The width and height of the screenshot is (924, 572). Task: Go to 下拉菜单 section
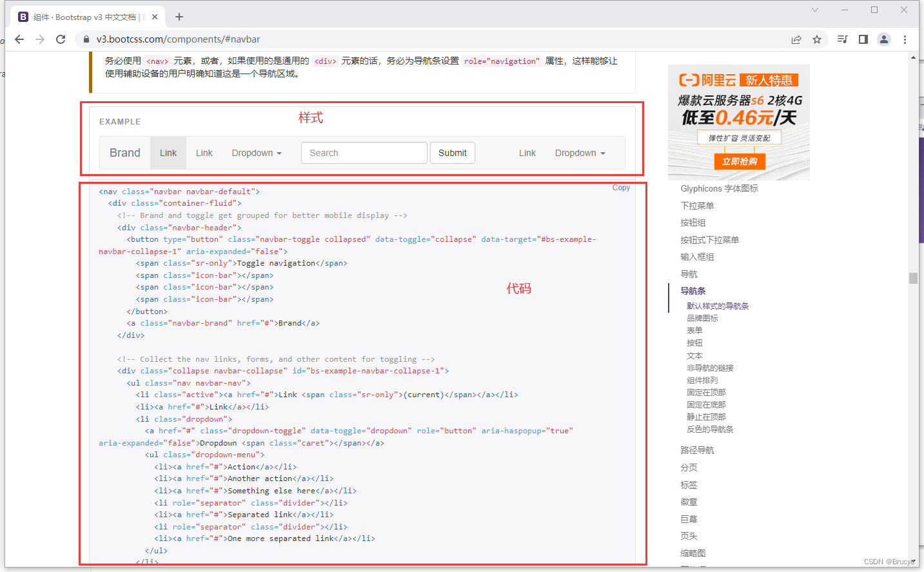[x=697, y=206]
